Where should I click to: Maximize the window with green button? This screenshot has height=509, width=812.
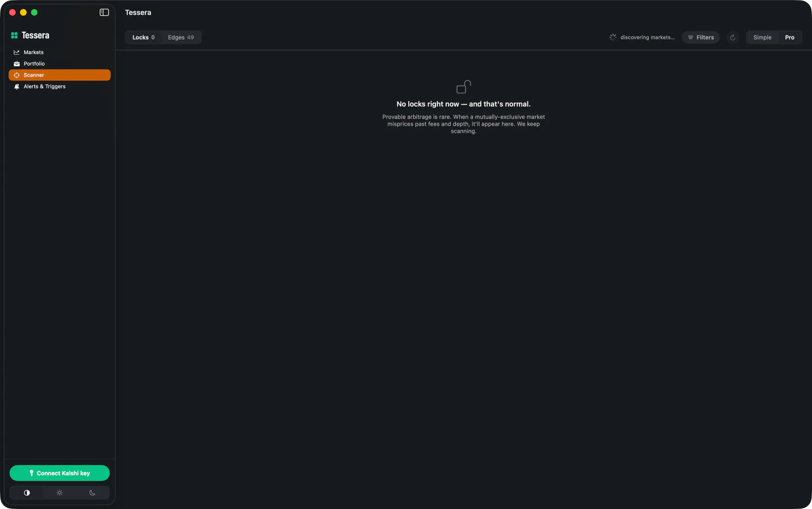pos(34,13)
